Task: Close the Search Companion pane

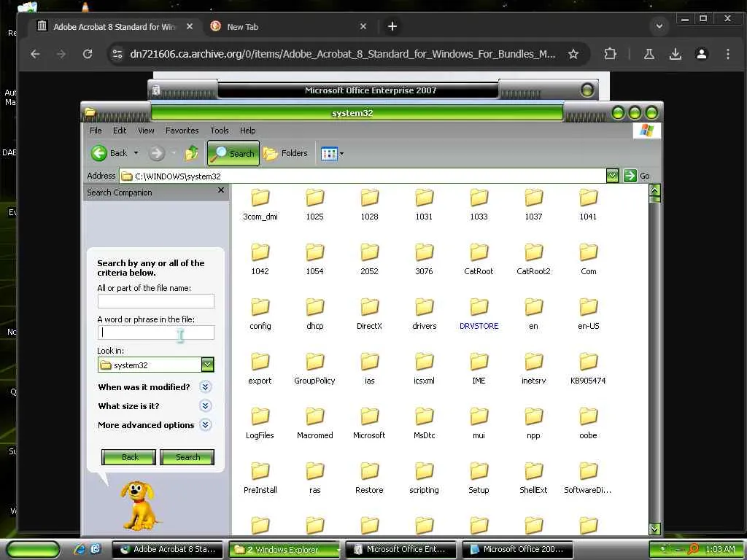Action: [220, 190]
